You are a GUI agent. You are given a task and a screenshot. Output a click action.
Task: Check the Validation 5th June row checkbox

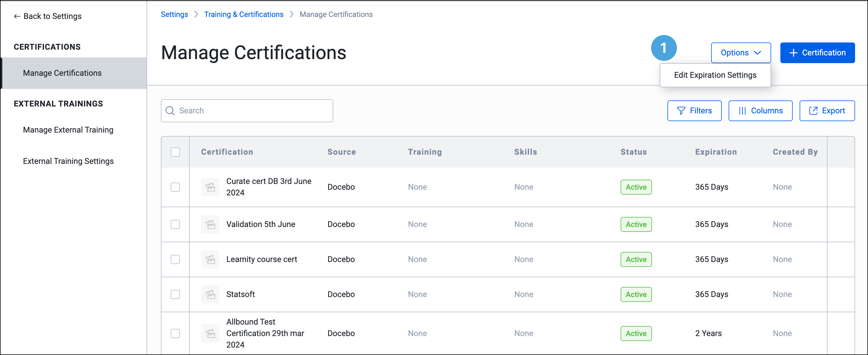[x=175, y=224]
